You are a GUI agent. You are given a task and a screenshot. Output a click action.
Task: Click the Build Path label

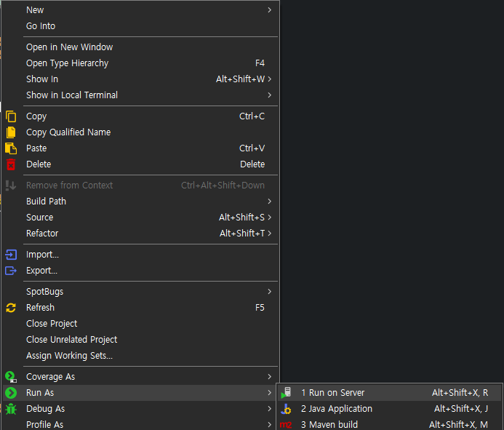tap(46, 202)
